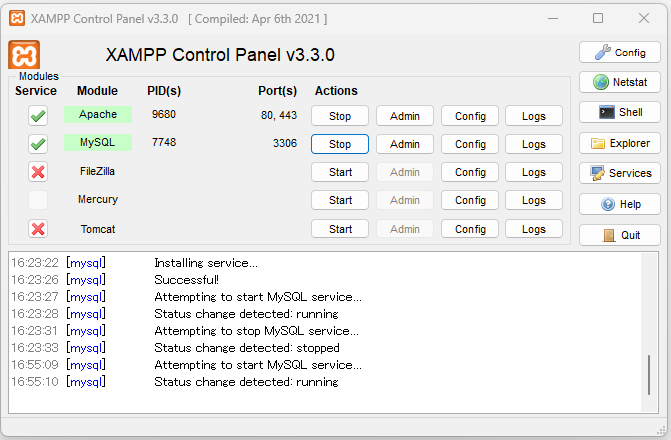
Task: Launch Netstat with the globe icon
Action: [x=620, y=82]
